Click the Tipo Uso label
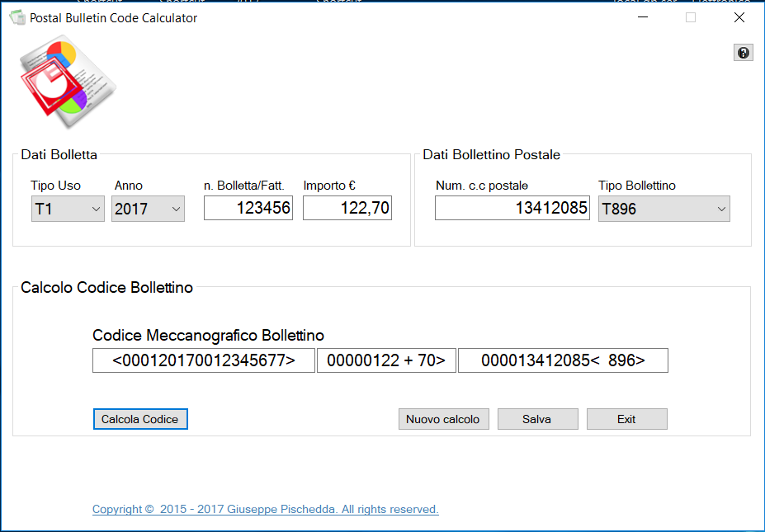 (55, 186)
